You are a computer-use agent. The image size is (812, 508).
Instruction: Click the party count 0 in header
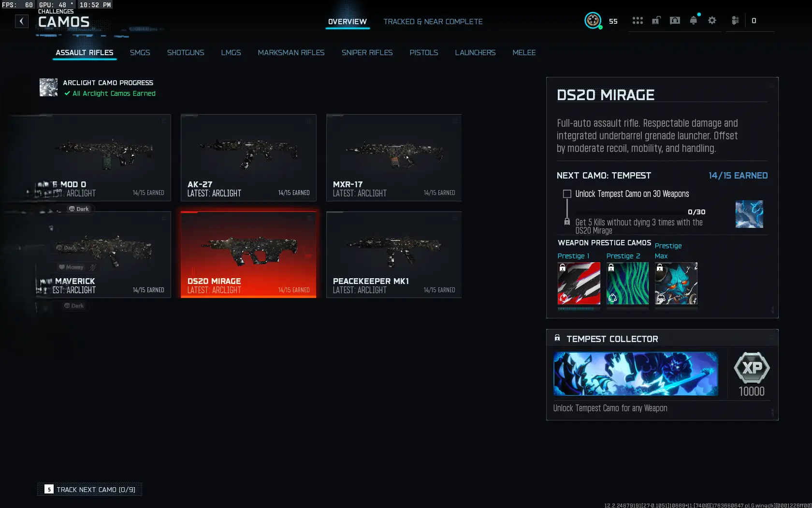point(754,21)
